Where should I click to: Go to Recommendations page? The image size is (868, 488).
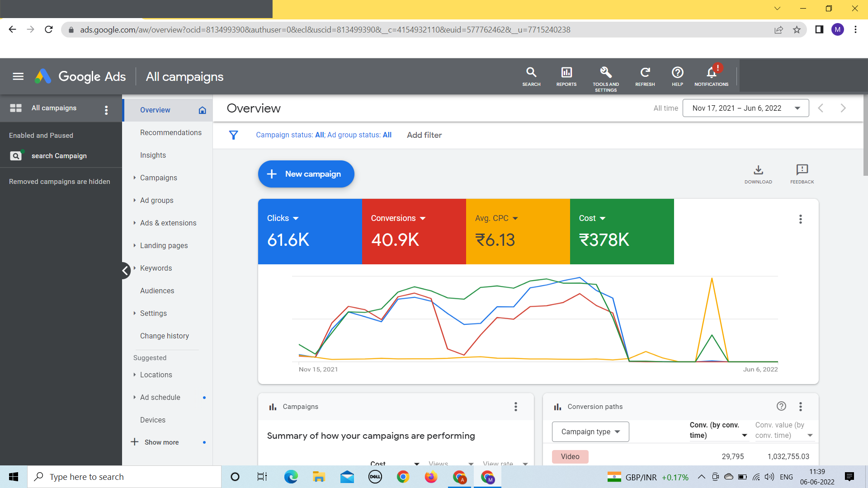(x=170, y=132)
